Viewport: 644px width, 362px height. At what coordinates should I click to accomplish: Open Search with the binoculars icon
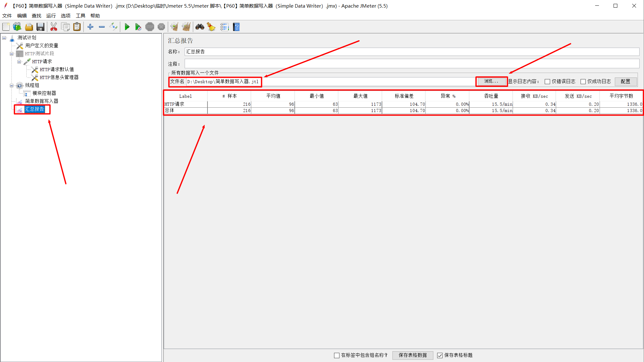click(x=200, y=27)
